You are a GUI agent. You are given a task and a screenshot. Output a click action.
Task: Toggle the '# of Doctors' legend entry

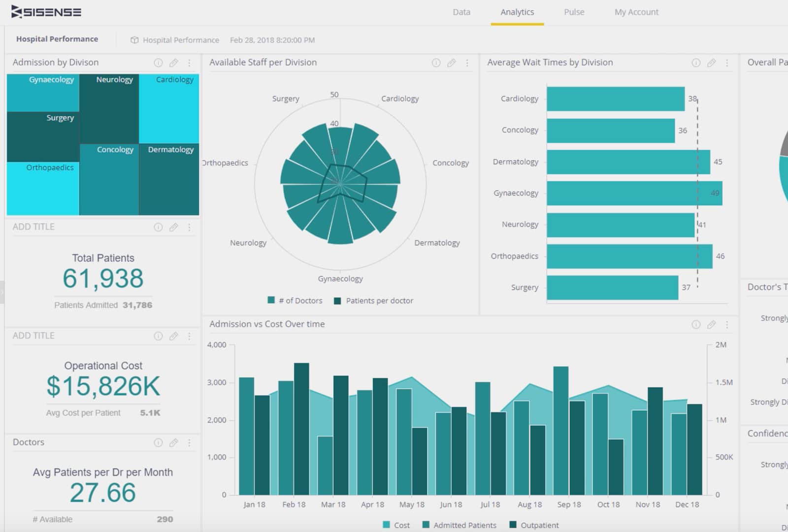coord(295,300)
